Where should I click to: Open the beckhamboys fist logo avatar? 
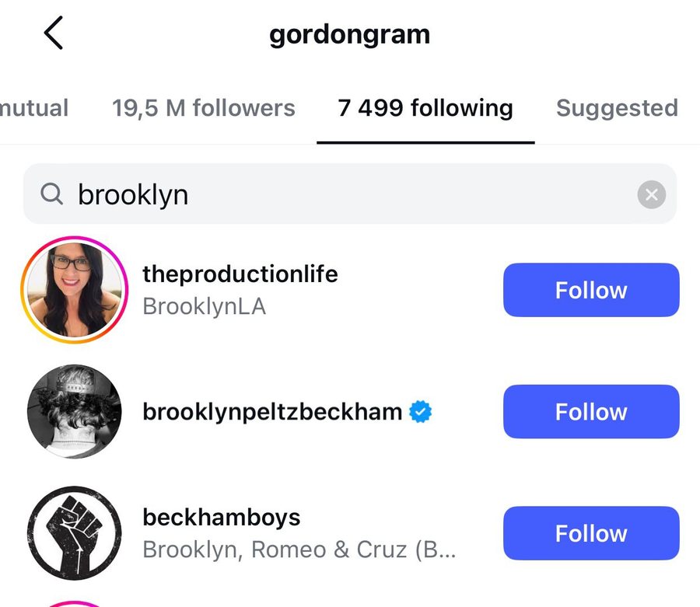[x=74, y=533]
